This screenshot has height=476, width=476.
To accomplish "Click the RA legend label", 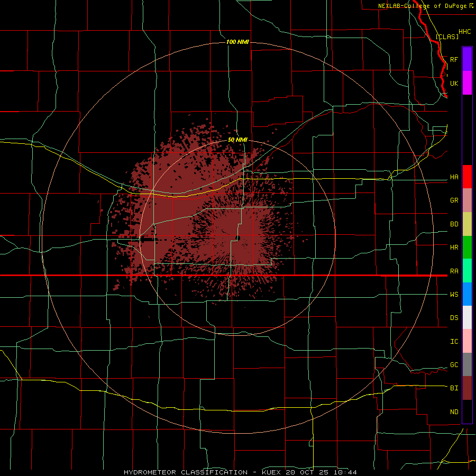I will tap(454, 271).
